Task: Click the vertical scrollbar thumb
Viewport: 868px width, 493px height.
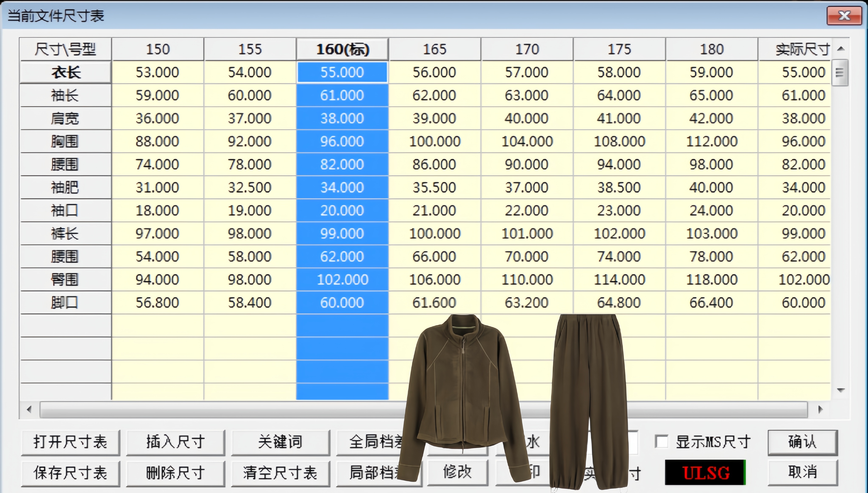Action: click(x=840, y=72)
